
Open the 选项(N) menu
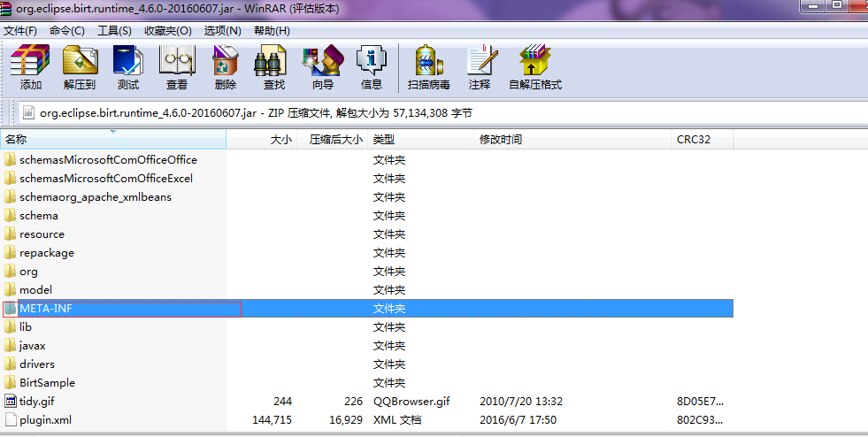tap(223, 30)
